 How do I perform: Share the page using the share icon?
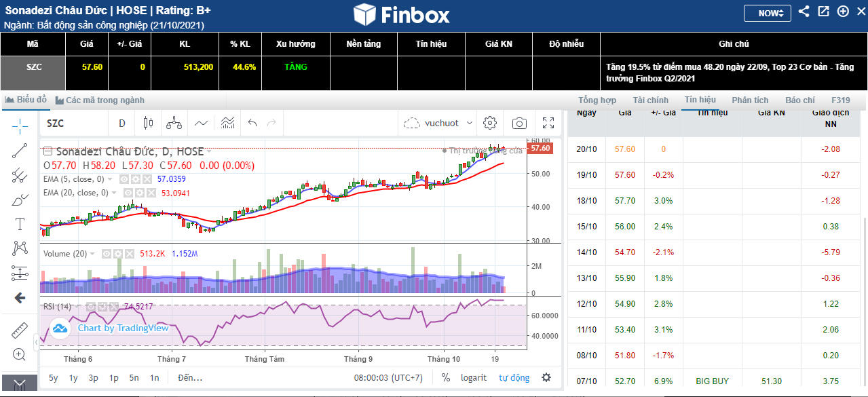pos(804,12)
